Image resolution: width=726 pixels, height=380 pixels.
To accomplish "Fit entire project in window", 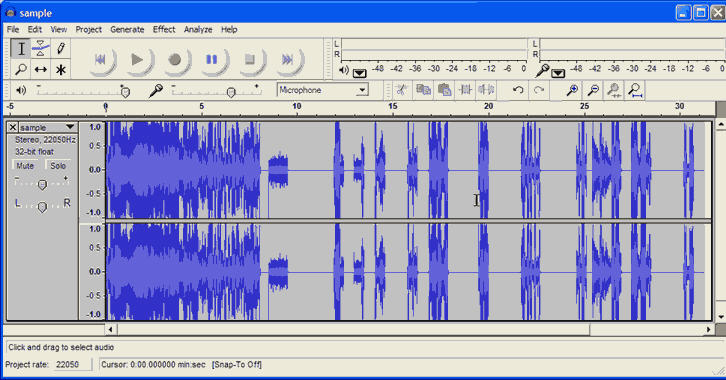I will tap(636, 90).
